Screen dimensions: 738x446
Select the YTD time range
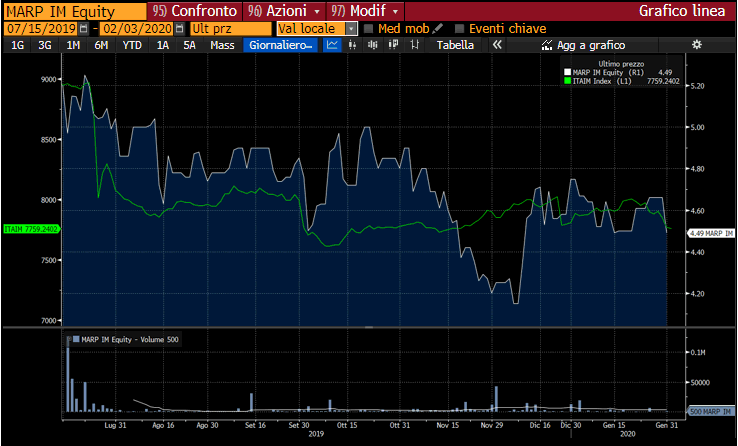click(x=131, y=45)
